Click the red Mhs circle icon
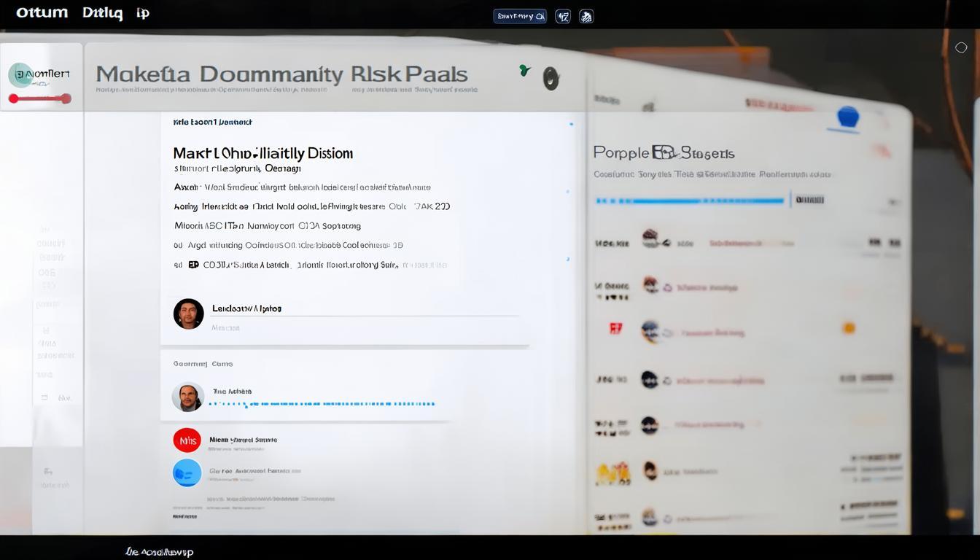The image size is (980, 560). [187, 440]
